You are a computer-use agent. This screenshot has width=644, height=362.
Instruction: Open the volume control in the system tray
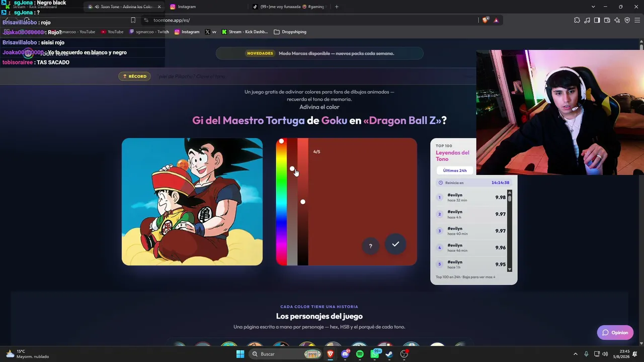(x=605, y=354)
